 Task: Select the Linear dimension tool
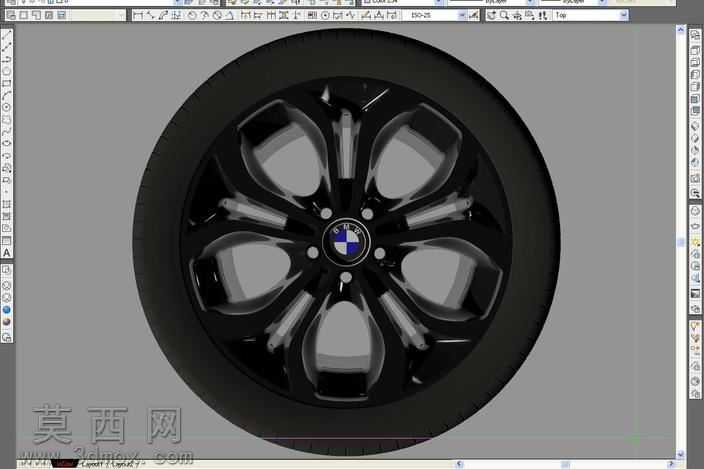pyautogui.click(x=138, y=15)
